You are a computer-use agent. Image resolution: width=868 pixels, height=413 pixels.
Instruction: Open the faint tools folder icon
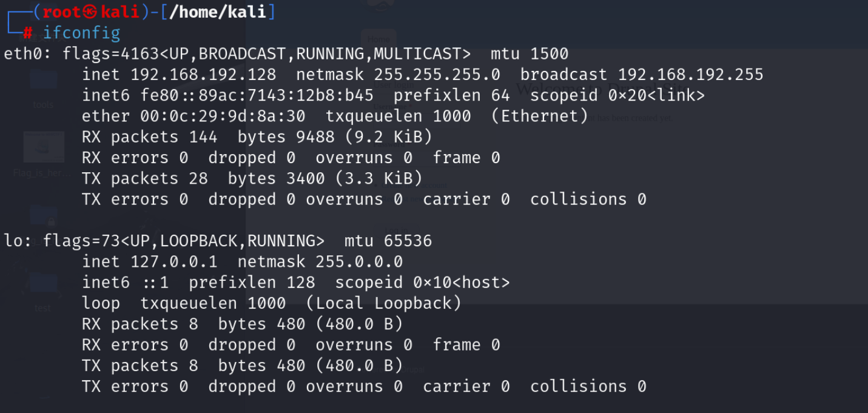click(43, 83)
